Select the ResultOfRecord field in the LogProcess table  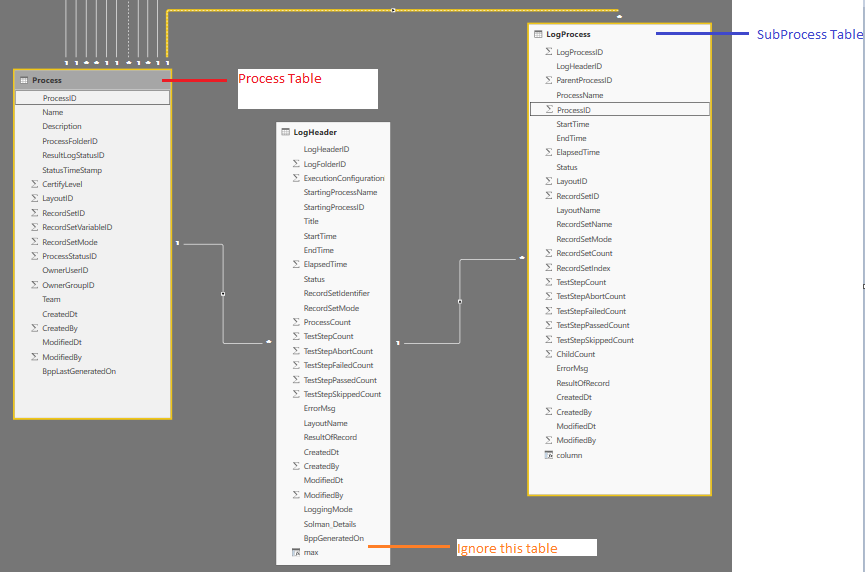click(583, 383)
